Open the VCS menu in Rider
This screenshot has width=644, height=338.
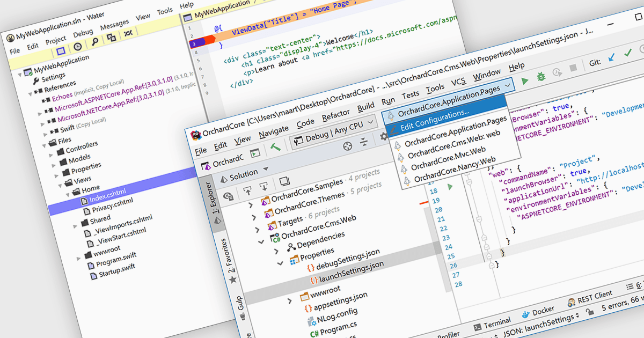[458, 83]
